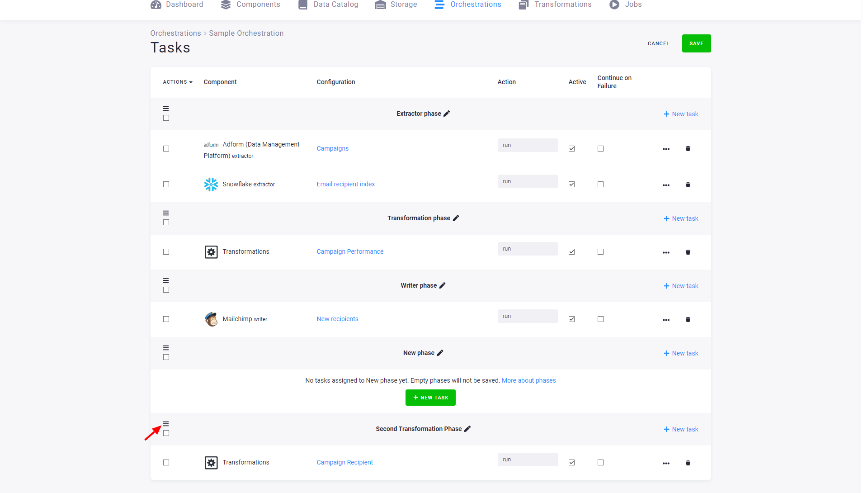Click the NEW TASK button in New phase

430,398
